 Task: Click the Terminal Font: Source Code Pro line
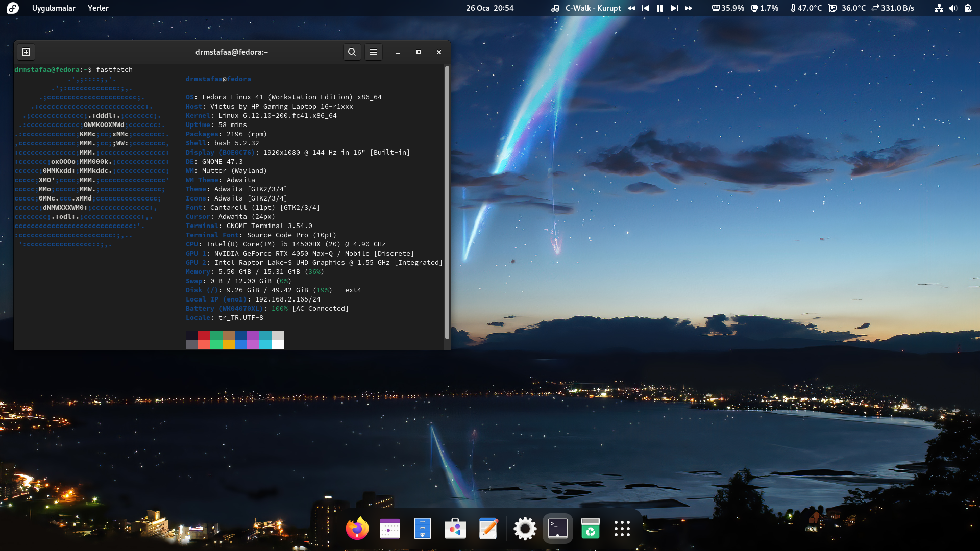click(x=261, y=235)
